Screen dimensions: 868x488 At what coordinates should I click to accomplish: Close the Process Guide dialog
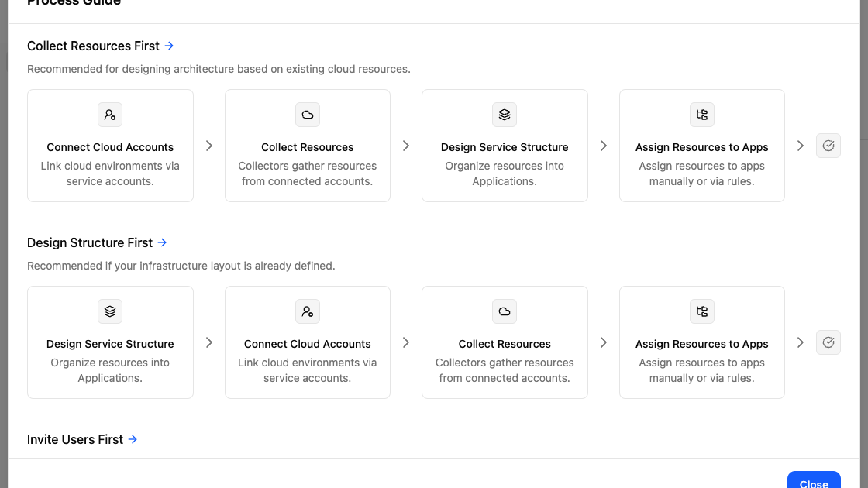(x=814, y=482)
